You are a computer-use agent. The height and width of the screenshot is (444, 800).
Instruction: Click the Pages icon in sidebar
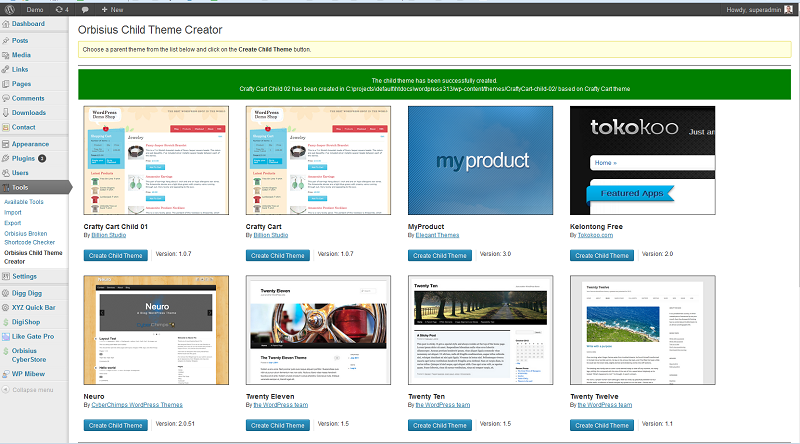click(x=6, y=84)
